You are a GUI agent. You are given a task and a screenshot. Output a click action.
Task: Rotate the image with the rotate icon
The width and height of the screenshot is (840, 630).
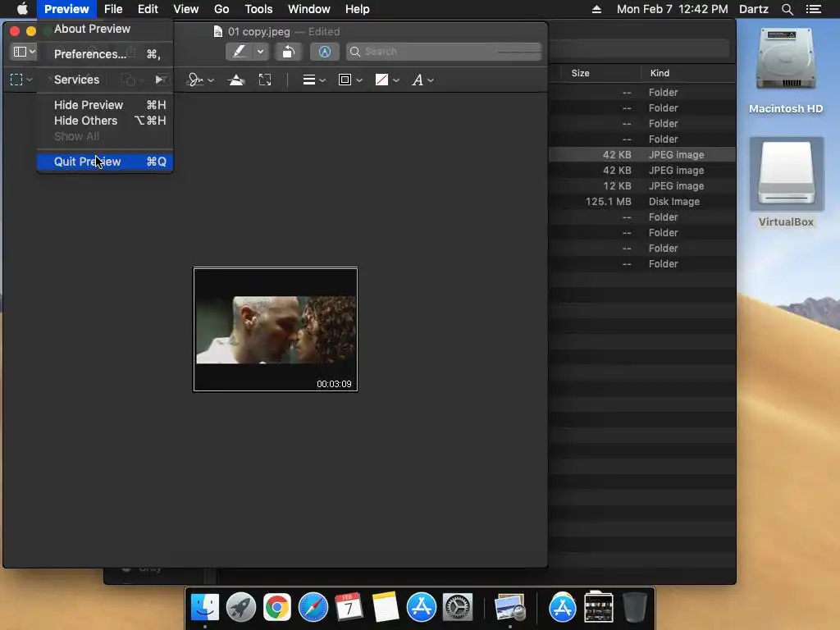(289, 52)
